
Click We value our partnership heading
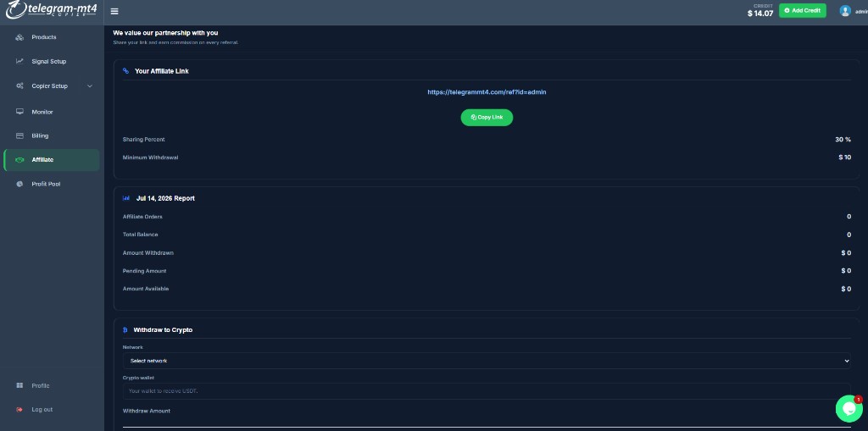(165, 33)
